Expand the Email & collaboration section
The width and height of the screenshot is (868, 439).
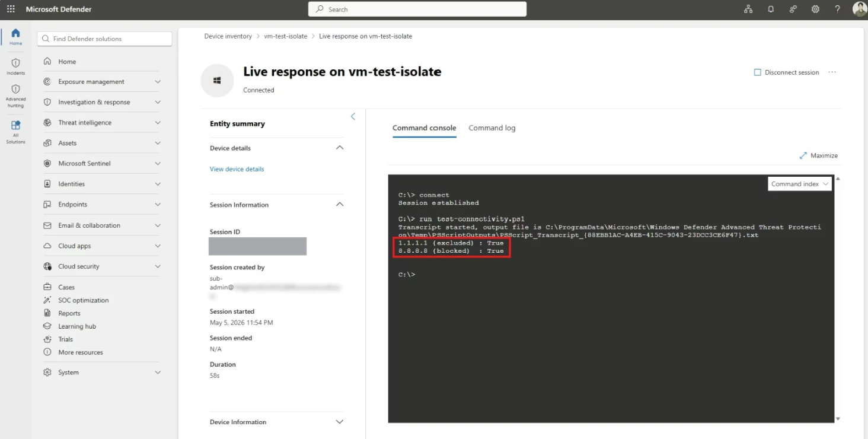pos(158,225)
